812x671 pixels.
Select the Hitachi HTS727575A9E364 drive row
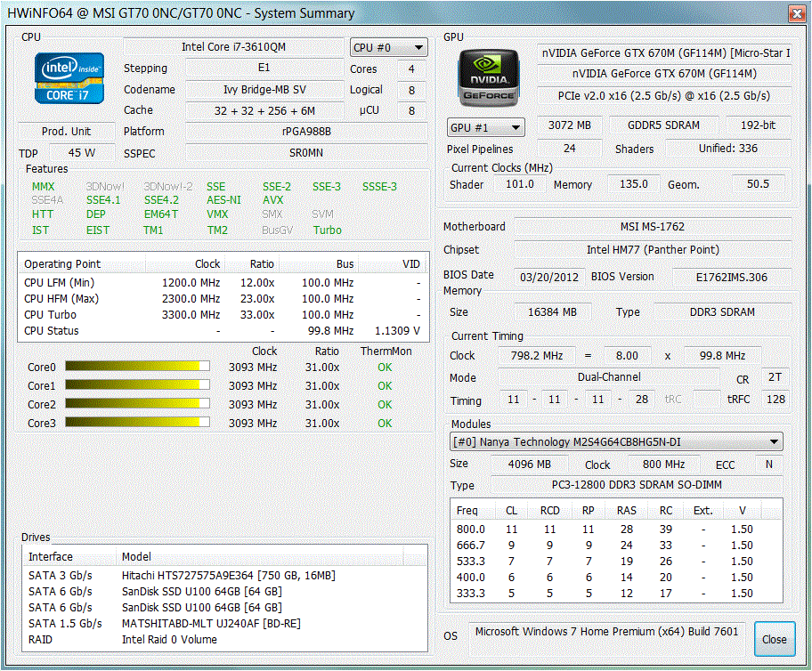click(x=224, y=575)
